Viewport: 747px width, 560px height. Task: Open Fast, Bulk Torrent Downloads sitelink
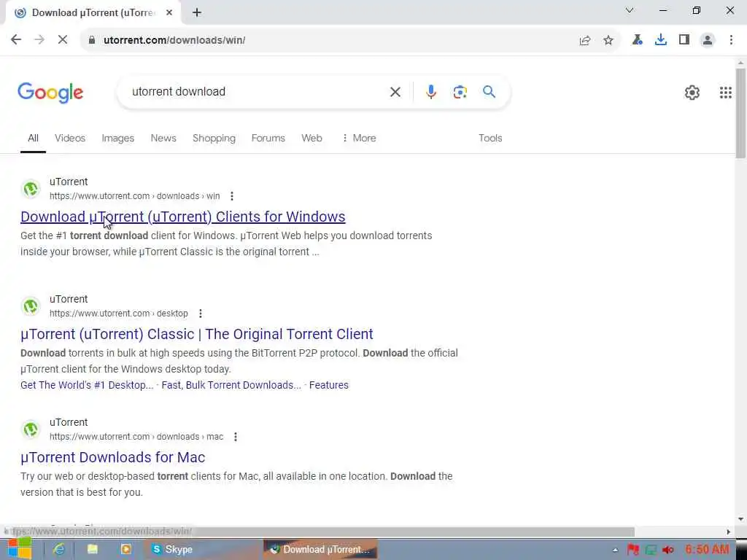point(231,385)
